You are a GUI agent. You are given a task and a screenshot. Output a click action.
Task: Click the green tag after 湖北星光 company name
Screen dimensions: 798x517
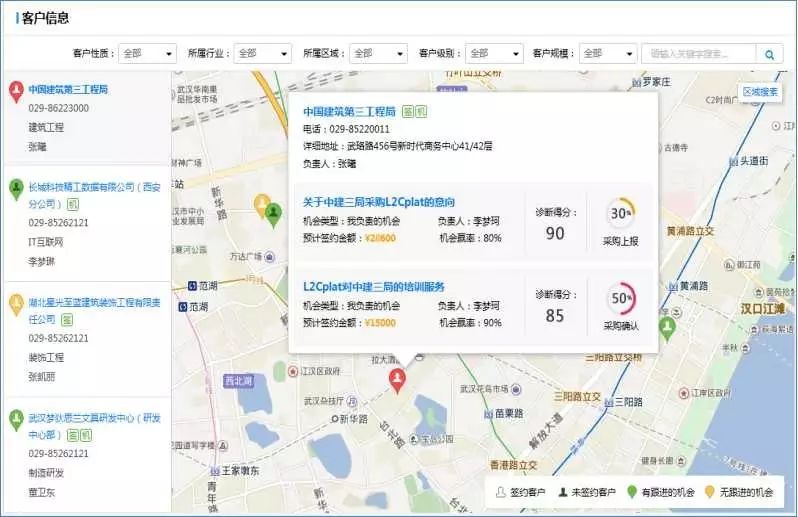(x=67, y=320)
